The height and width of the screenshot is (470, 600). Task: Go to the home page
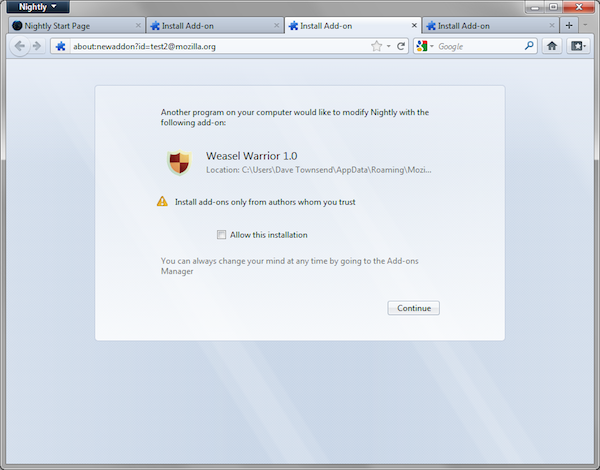pos(552,46)
